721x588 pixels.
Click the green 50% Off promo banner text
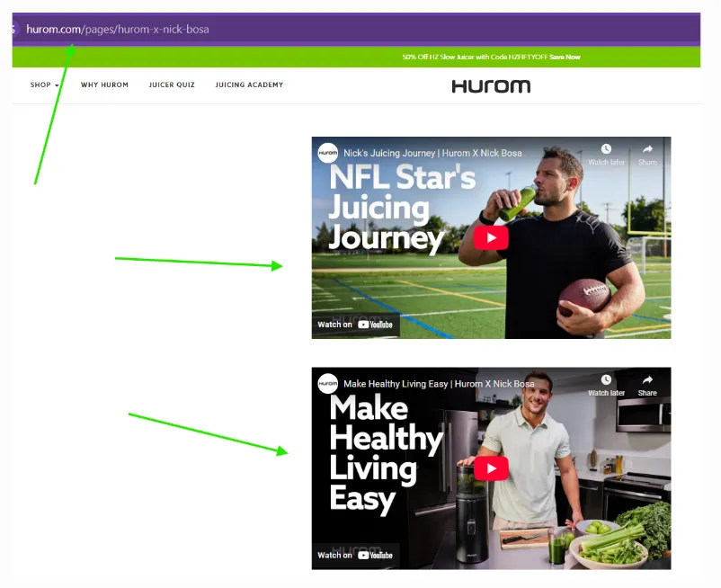[x=475, y=57]
